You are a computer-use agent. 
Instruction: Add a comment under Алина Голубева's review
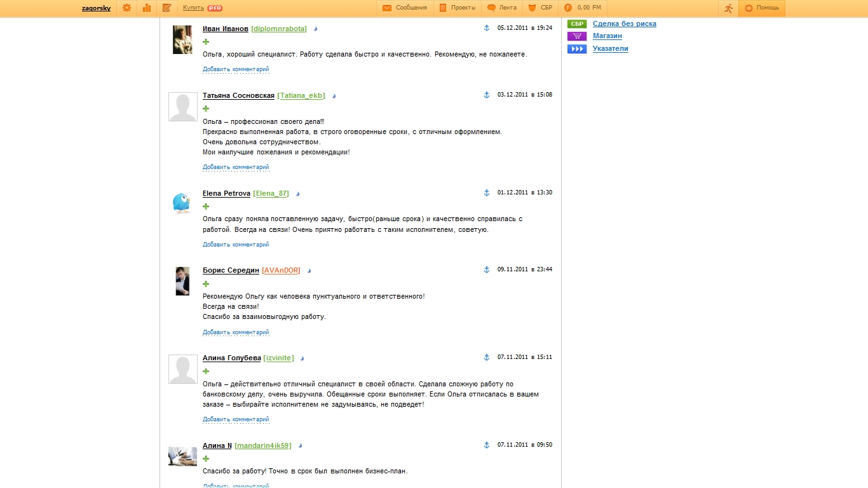pos(236,419)
